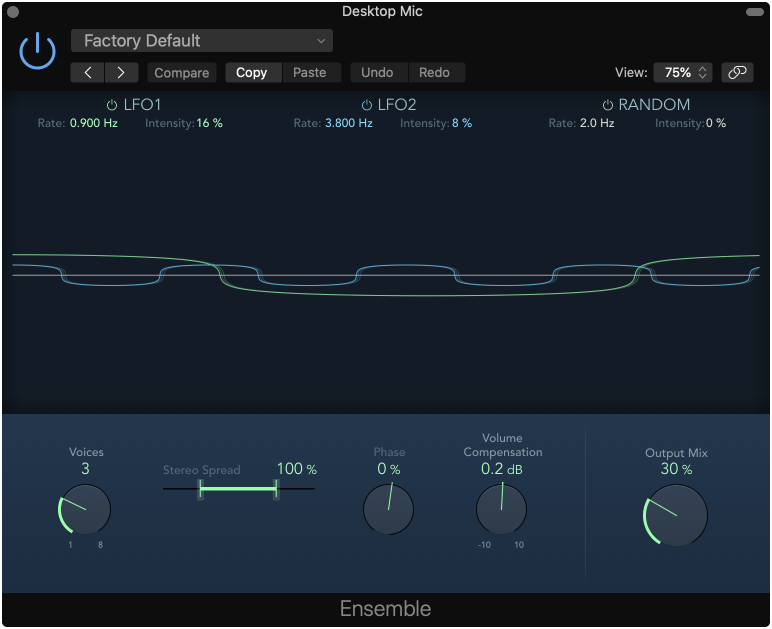The image size is (772, 629).
Task: Click the Stereo Spread slider bar
Action: tap(238, 489)
